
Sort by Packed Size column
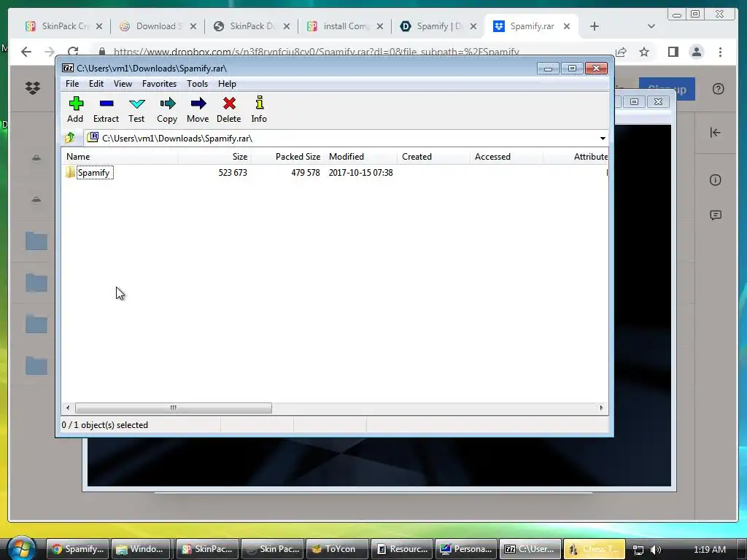click(x=287, y=157)
